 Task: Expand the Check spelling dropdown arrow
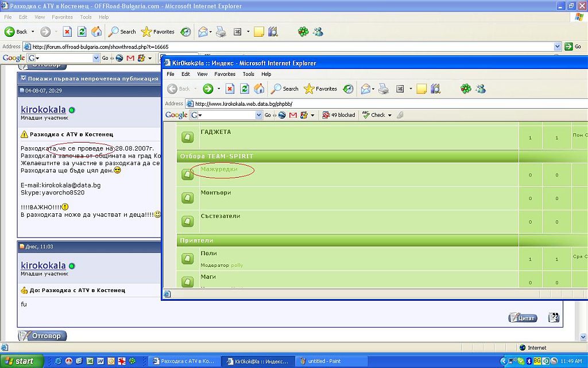389,115
